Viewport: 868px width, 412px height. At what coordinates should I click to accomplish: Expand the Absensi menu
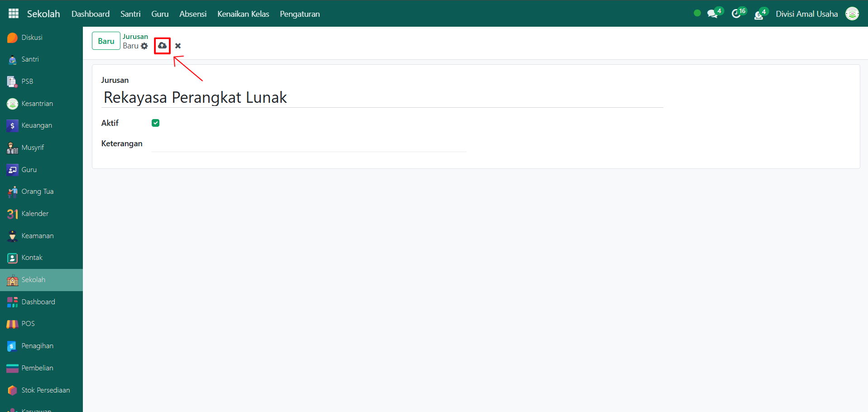tap(193, 14)
